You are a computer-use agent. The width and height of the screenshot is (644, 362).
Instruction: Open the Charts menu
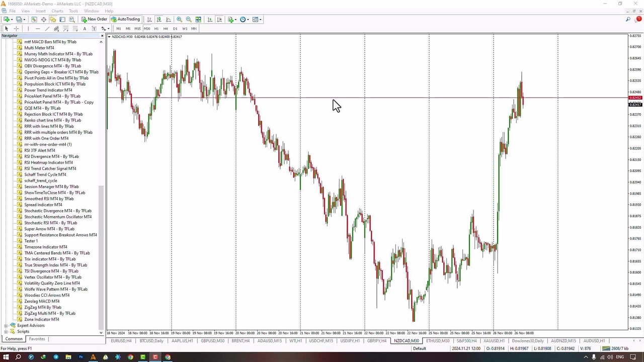[x=57, y=11]
